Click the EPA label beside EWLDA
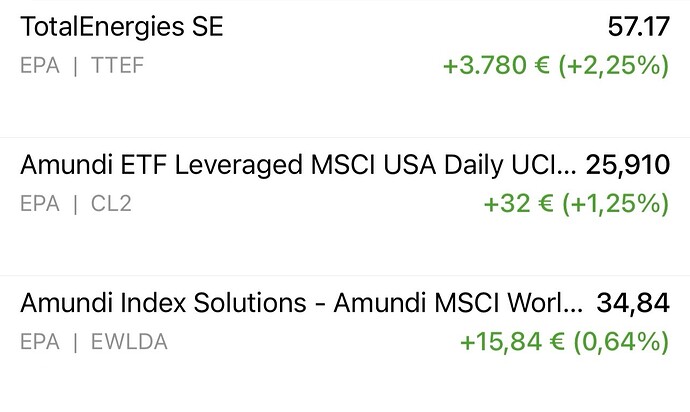The height and width of the screenshot is (412, 690). (39, 343)
